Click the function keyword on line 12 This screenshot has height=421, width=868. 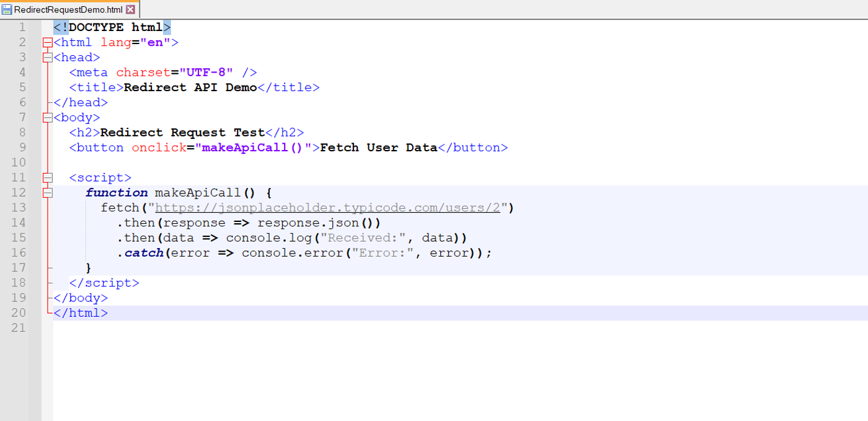point(117,193)
